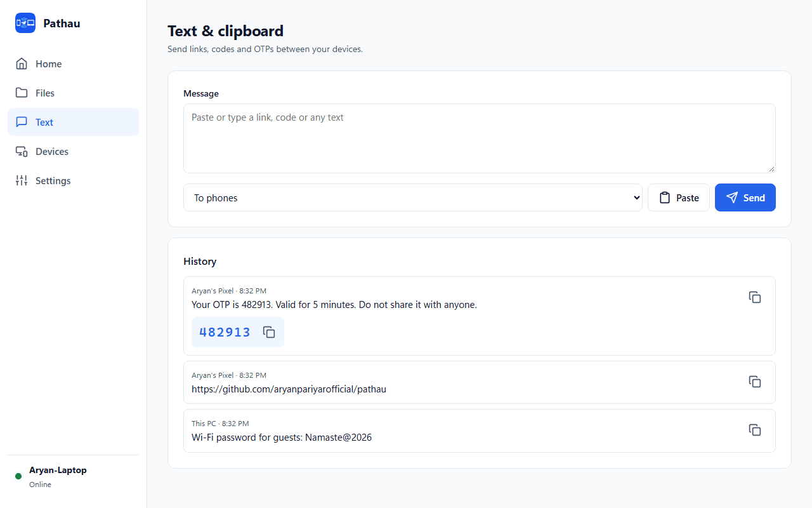The image size is (812, 508).
Task: Copy the GitHub link history entry
Action: pos(755,382)
